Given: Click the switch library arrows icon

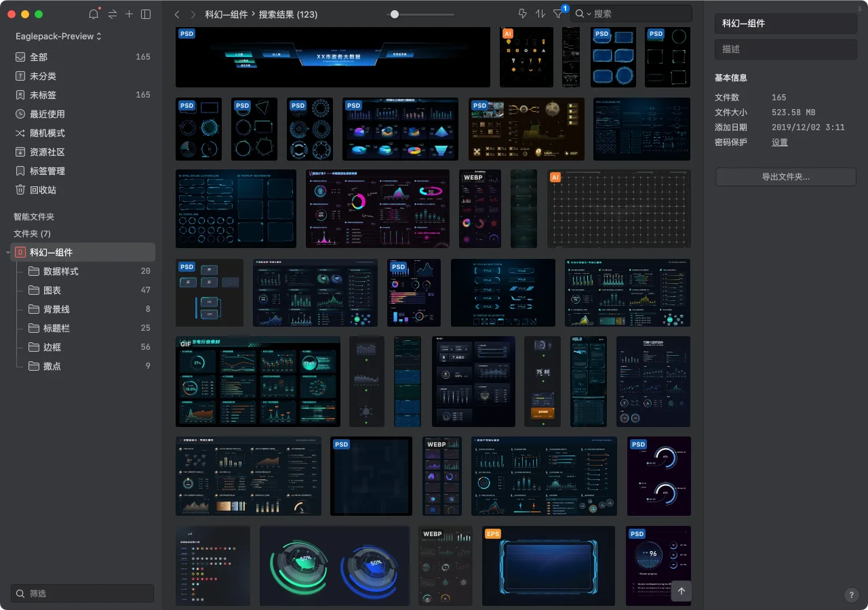Looking at the screenshot, I should pyautogui.click(x=112, y=14).
